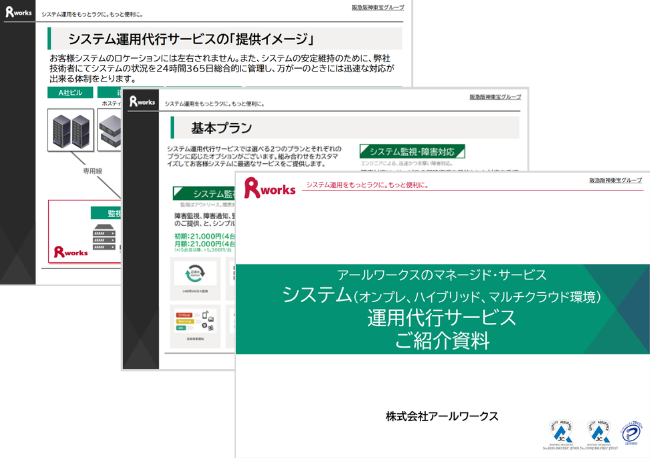Click the 運用代行サービス title line in the banner

442,318
